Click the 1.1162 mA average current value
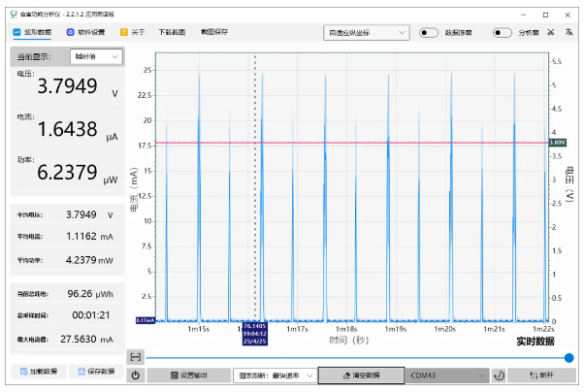The height and width of the screenshot is (392, 584). click(x=89, y=236)
